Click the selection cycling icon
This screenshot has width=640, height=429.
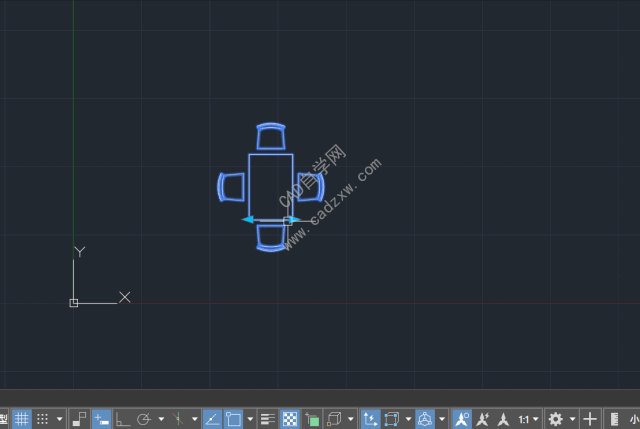pos(312,419)
